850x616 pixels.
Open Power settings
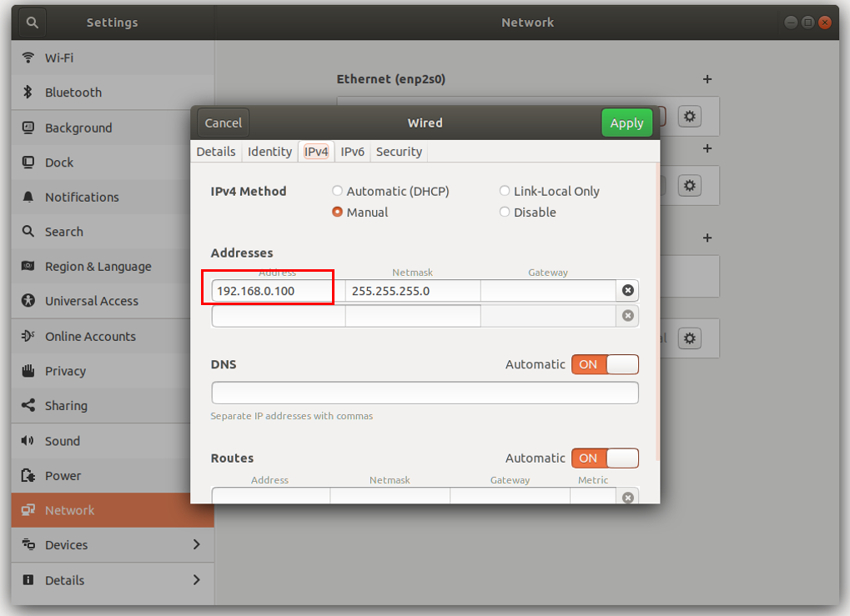tap(113, 476)
